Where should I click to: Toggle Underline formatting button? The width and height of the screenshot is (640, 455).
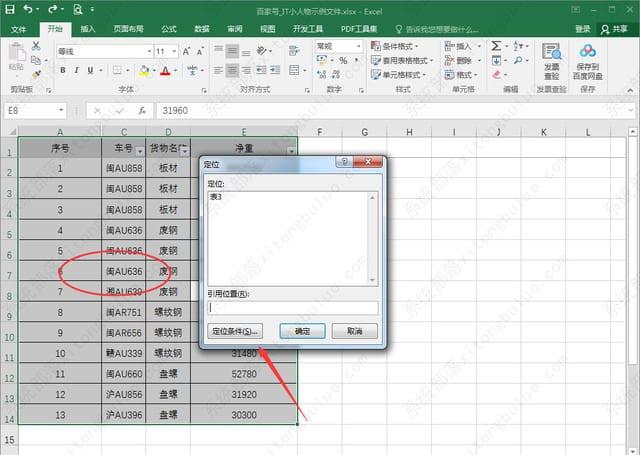click(90, 70)
